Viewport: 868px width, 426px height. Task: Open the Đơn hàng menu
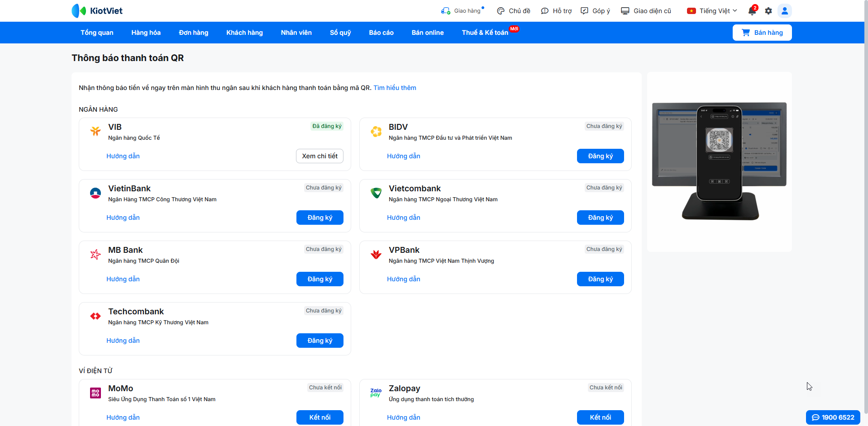[194, 33]
